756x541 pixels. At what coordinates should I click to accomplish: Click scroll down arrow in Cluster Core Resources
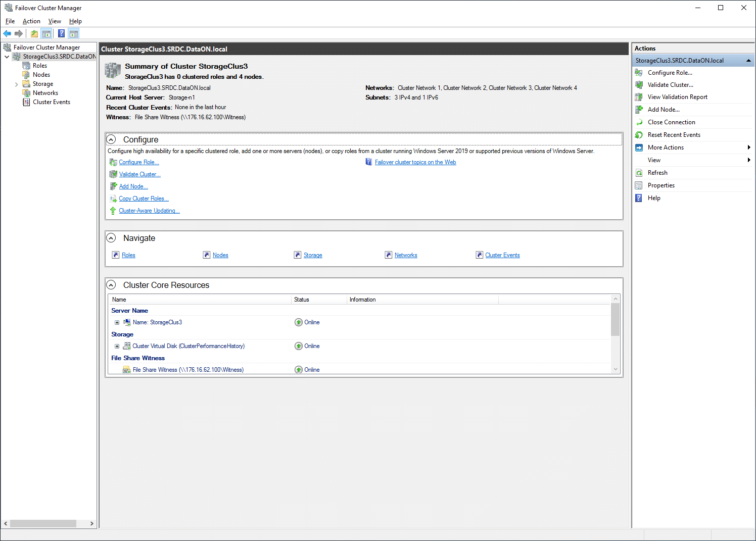[x=615, y=369]
